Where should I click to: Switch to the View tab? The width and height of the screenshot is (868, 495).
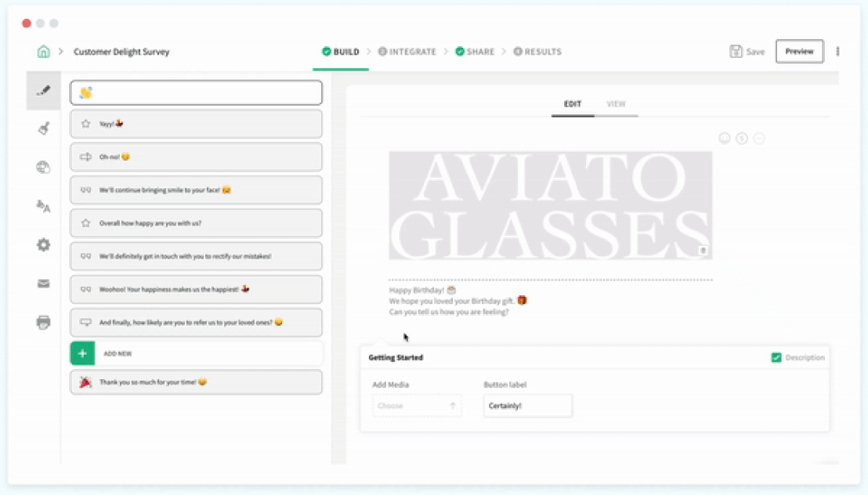pyautogui.click(x=616, y=104)
